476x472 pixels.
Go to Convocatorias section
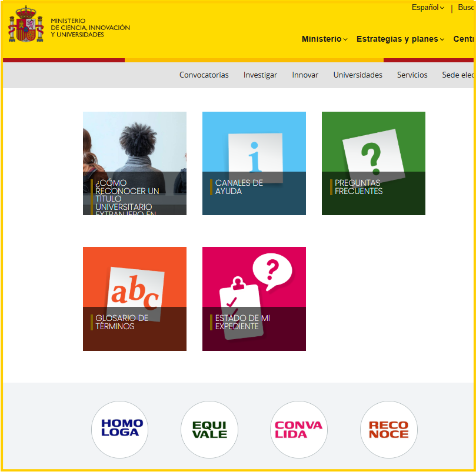204,75
